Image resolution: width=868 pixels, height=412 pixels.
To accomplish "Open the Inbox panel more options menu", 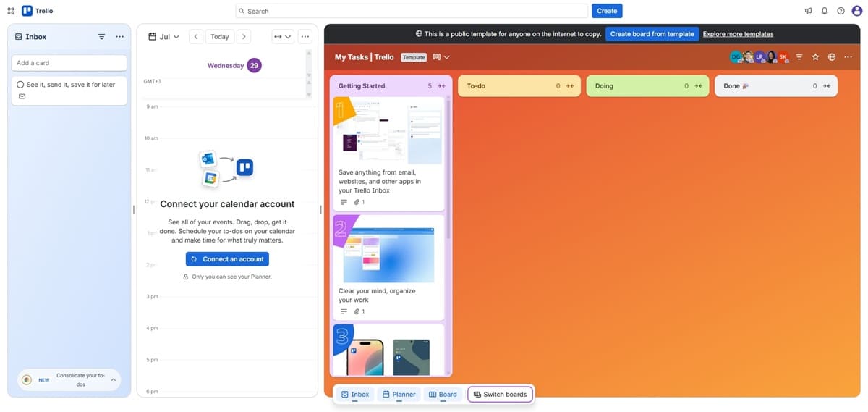I will pos(120,37).
